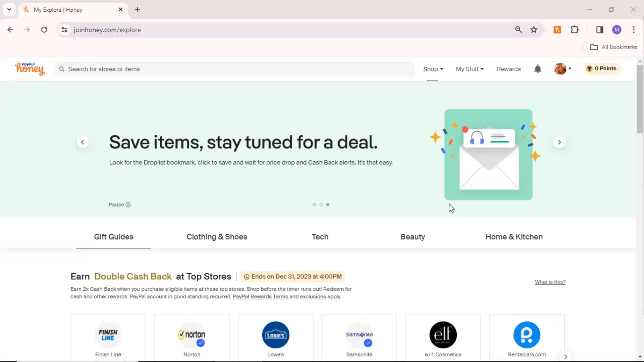The width and height of the screenshot is (644, 362).
Task: Click the Pause slideshow toggle
Action: 120,204
